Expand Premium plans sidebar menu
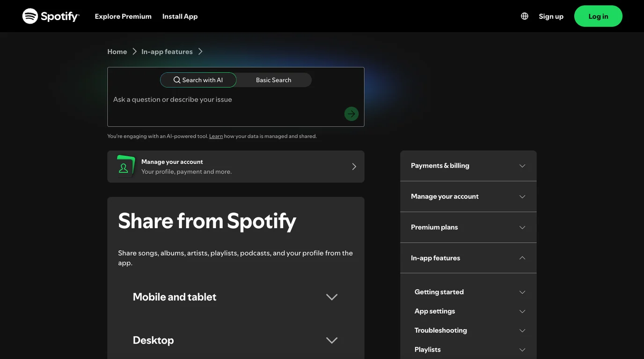644x359 pixels. pyautogui.click(x=468, y=228)
